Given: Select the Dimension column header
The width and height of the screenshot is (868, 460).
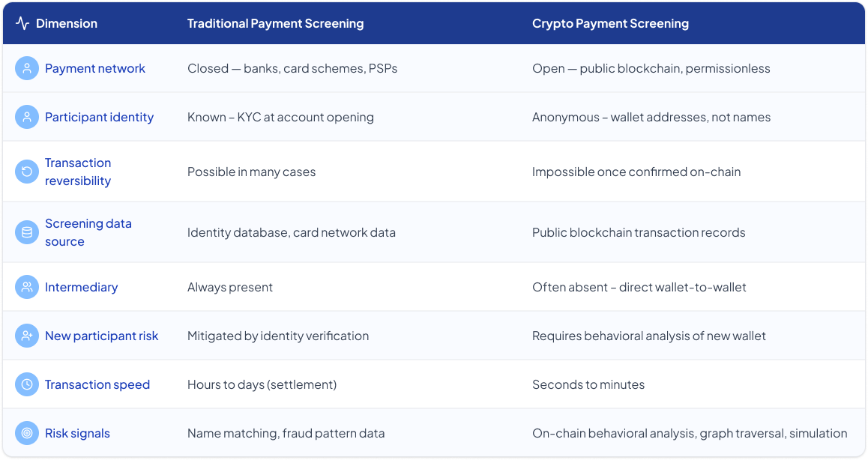Looking at the screenshot, I should tap(67, 23).
